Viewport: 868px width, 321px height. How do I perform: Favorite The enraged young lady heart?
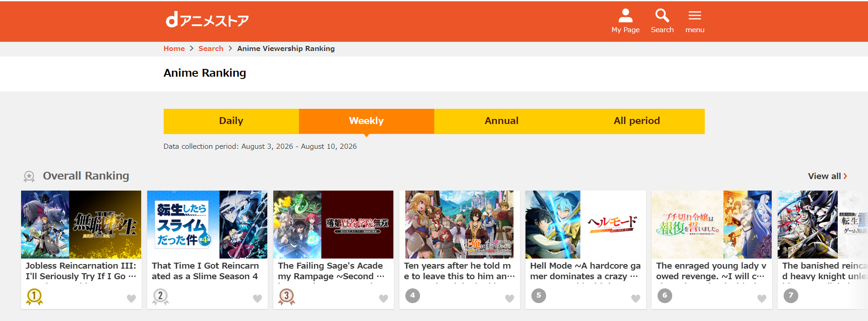click(x=762, y=298)
